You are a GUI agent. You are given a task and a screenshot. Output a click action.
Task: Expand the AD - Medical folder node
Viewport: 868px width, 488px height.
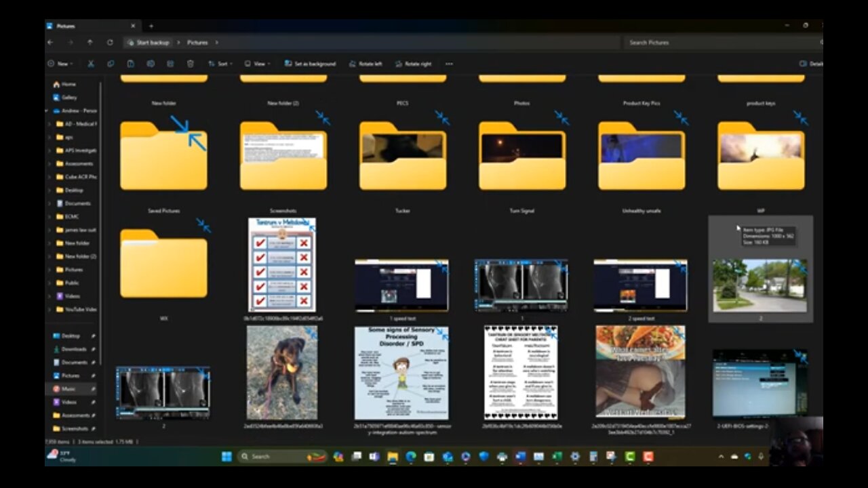[x=51, y=124]
